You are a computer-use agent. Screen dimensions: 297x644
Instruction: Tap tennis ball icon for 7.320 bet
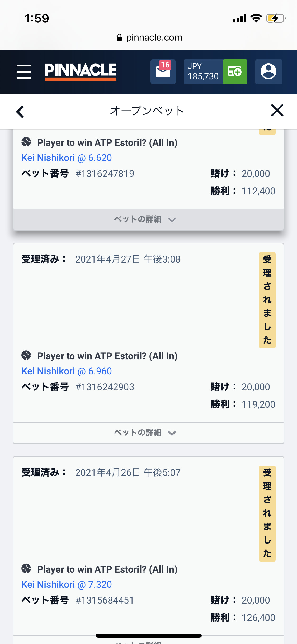coord(26,569)
